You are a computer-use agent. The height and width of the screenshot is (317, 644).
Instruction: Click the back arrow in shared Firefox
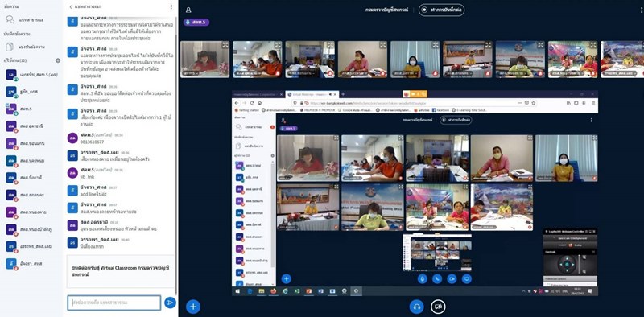click(237, 103)
